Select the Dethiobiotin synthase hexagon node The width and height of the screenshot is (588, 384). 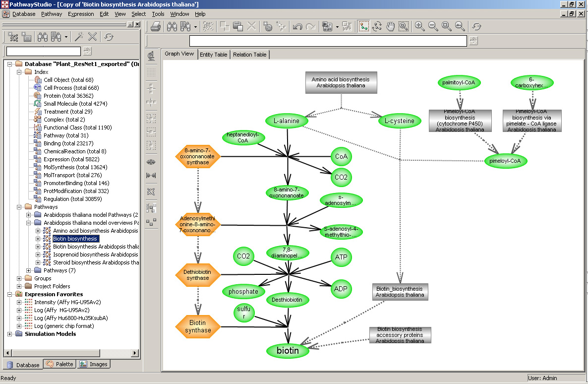pyautogui.click(x=198, y=275)
